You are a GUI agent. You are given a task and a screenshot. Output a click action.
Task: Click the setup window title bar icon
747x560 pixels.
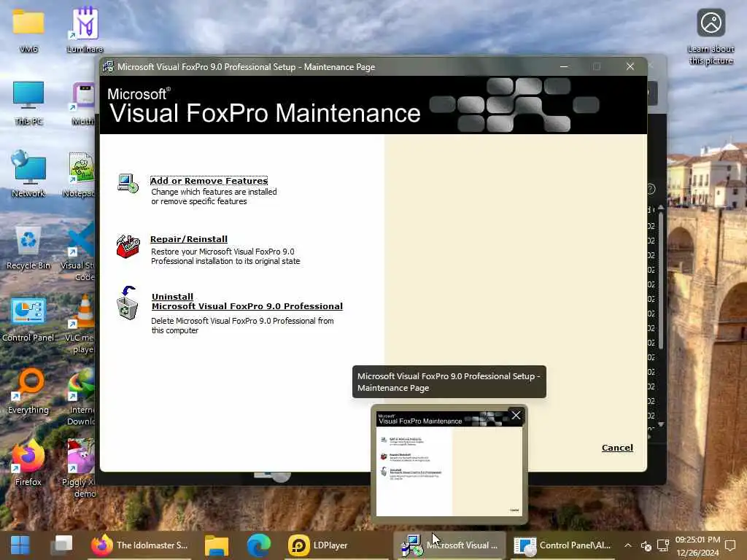(x=108, y=66)
